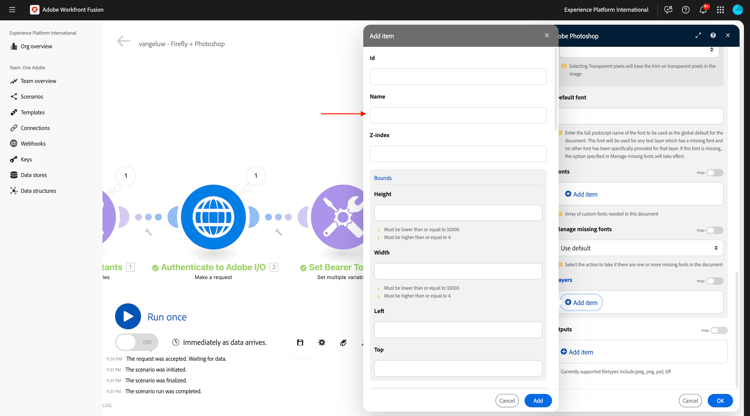
Task: Click the Adobe Workfront Fusion logo
Action: tap(34, 10)
